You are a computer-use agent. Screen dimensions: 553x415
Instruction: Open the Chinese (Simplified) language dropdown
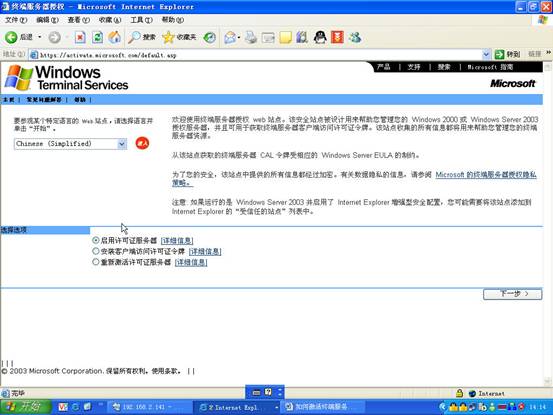click(x=122, y=144)
